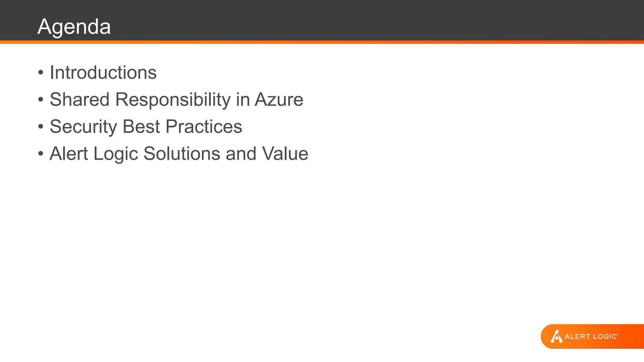Click the word Practices in third bullet
Viewport: 644px width, 362px height.
[204, 127]
